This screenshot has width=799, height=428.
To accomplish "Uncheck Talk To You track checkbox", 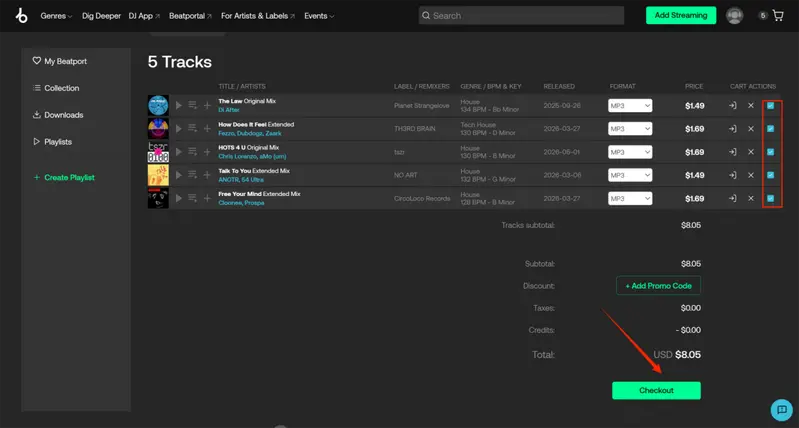I will pyautogui.click(x=770, y=175).
